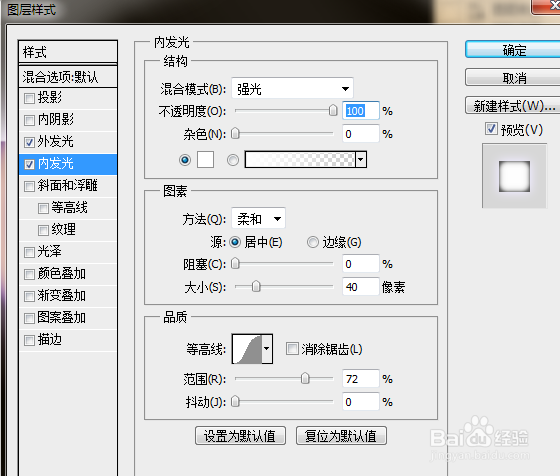The image size is (560, 476).
Task: Click the 抖动 jitter value field
Action: (361, 402)
